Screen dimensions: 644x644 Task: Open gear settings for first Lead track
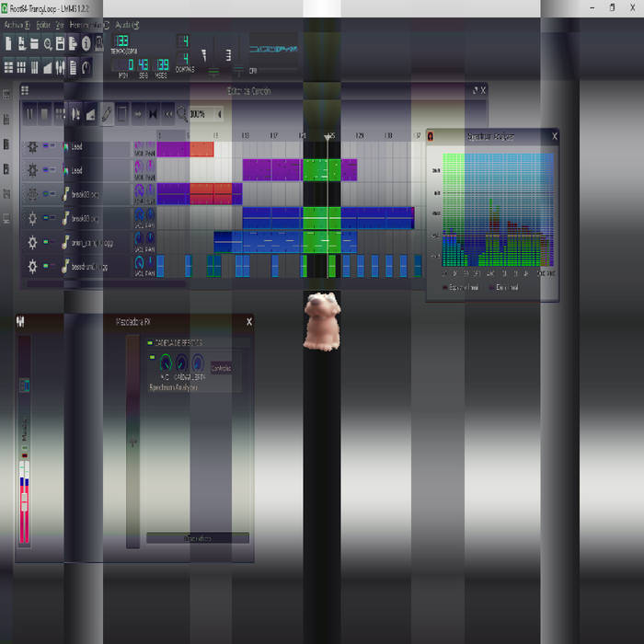(33, 147)
